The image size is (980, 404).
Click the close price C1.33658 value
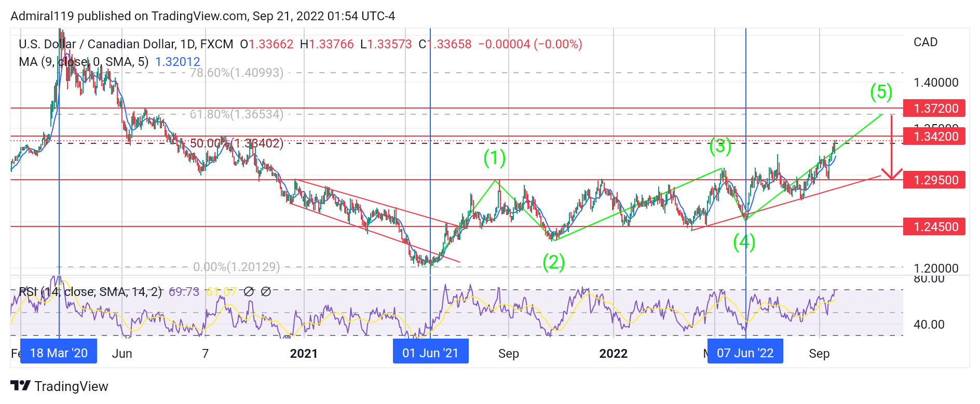click(445, 44)
